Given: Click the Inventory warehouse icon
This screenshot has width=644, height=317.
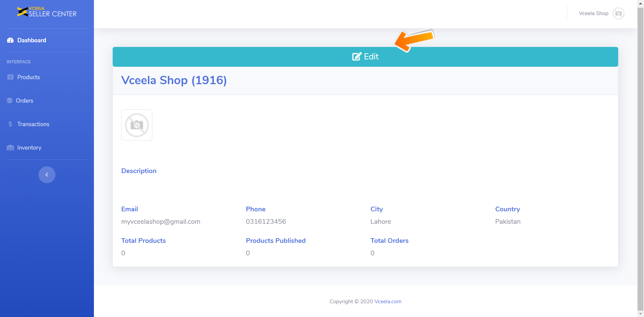Looking at the screenshot, I should [10, 148].
